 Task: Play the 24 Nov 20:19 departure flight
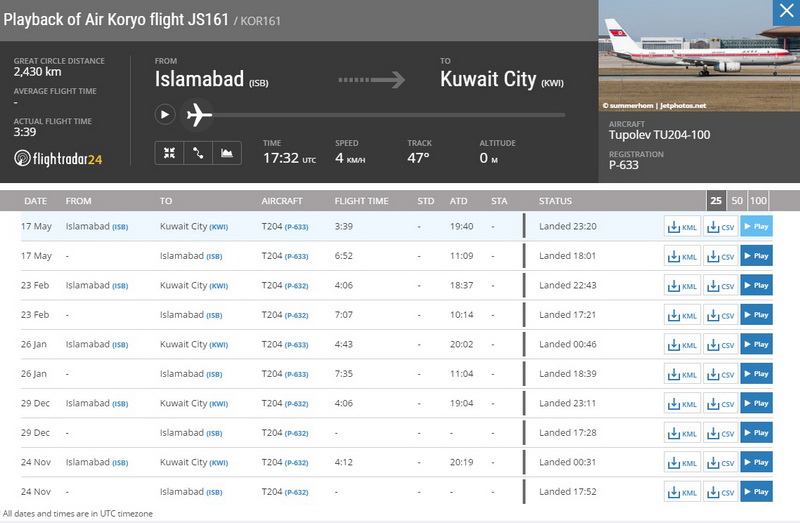(757, 462)
